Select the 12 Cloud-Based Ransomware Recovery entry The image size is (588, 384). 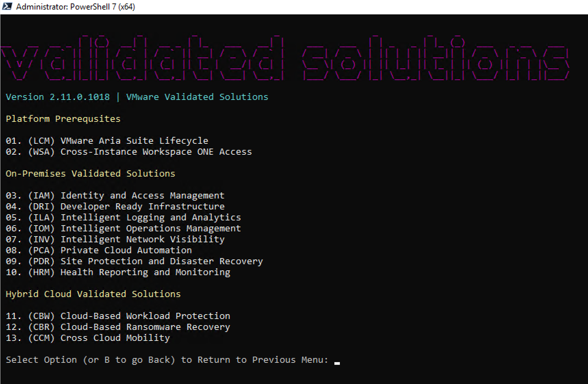[x=118, y=327]
